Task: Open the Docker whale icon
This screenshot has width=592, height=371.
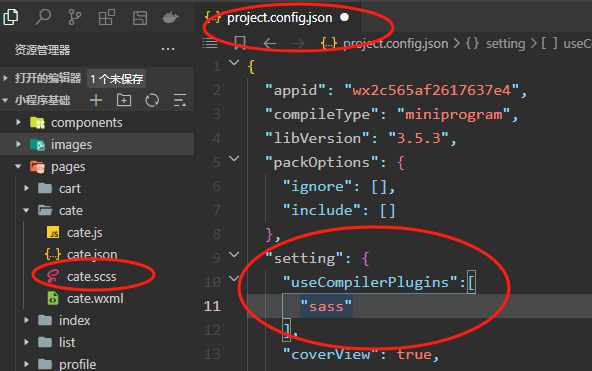Action: [x=170, y=17]
